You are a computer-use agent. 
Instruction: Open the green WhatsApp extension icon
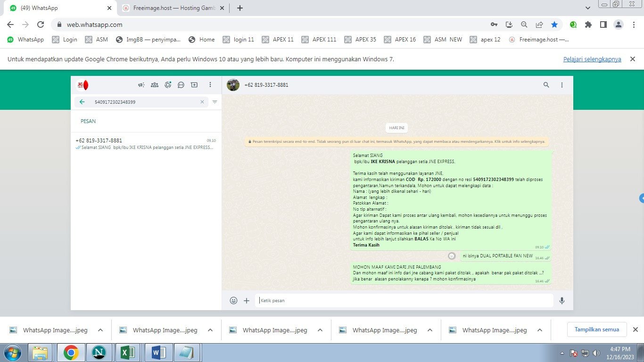573,25
